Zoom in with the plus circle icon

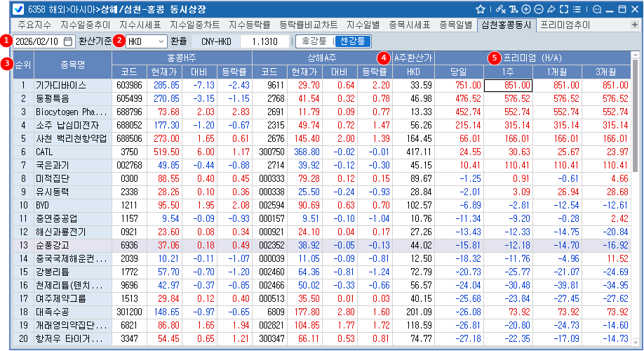(526, 9)
